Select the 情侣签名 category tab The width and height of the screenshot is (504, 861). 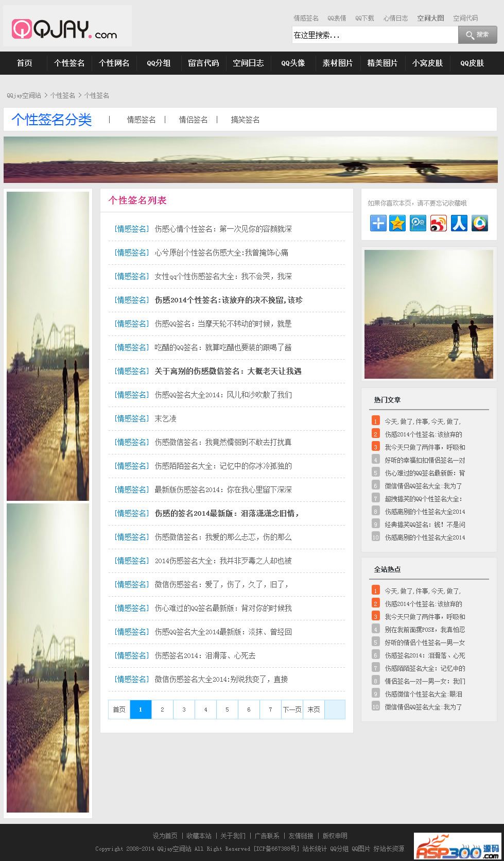193,120
